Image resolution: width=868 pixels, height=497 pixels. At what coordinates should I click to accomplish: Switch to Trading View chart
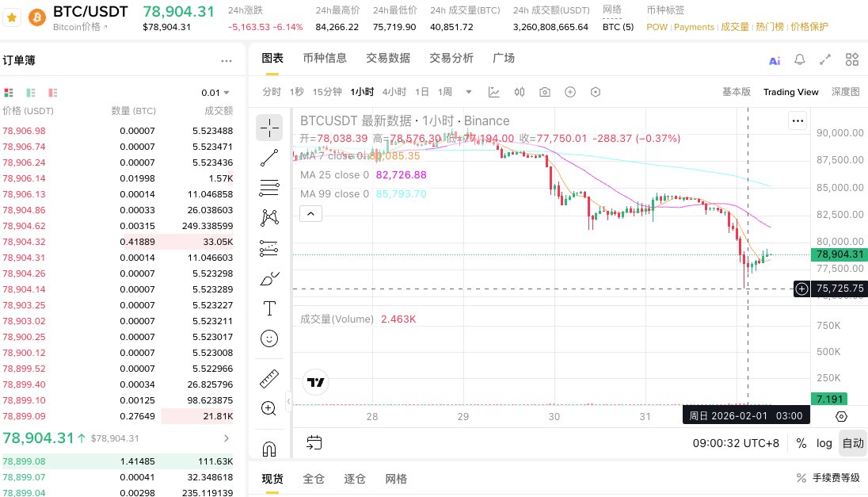[x=790, y=92]
